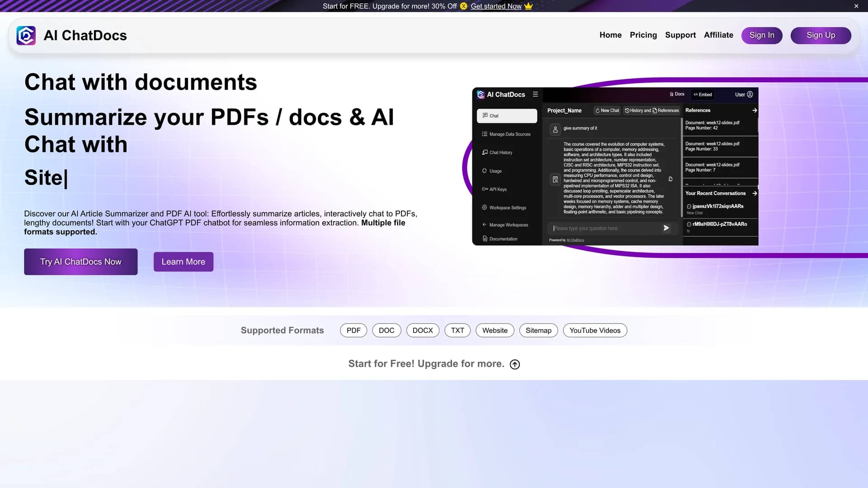Click the AI ChatDocs logo icon
The width and height of the screenshot is (868, 488).
[26, 35]
